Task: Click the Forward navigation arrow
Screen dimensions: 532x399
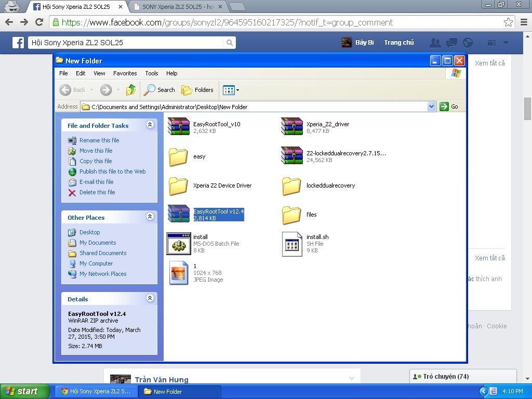Action: 106,90
